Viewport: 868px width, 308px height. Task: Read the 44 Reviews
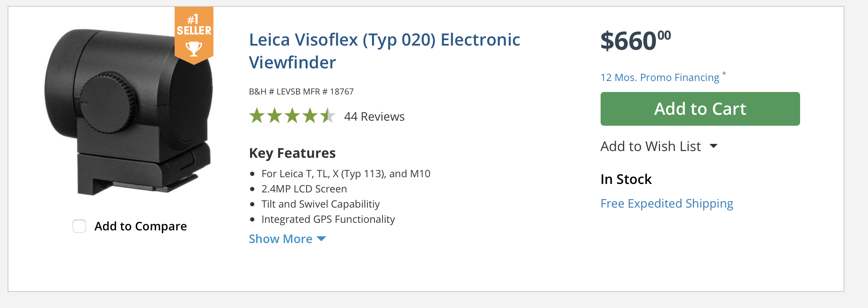(374, 116)
